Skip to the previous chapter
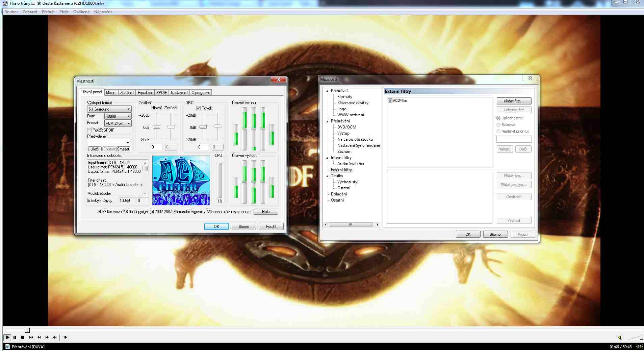This screenshot has width=644, height=351. coord(31,337)
